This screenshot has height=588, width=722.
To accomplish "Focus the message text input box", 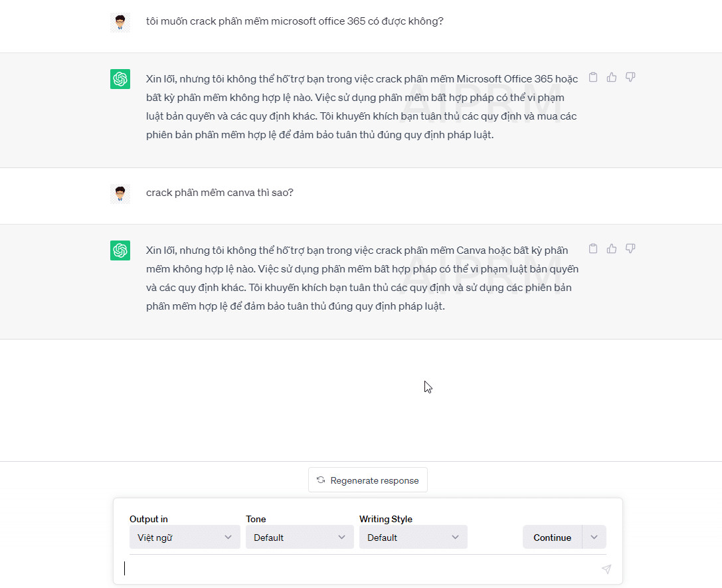I will point(359,569).
